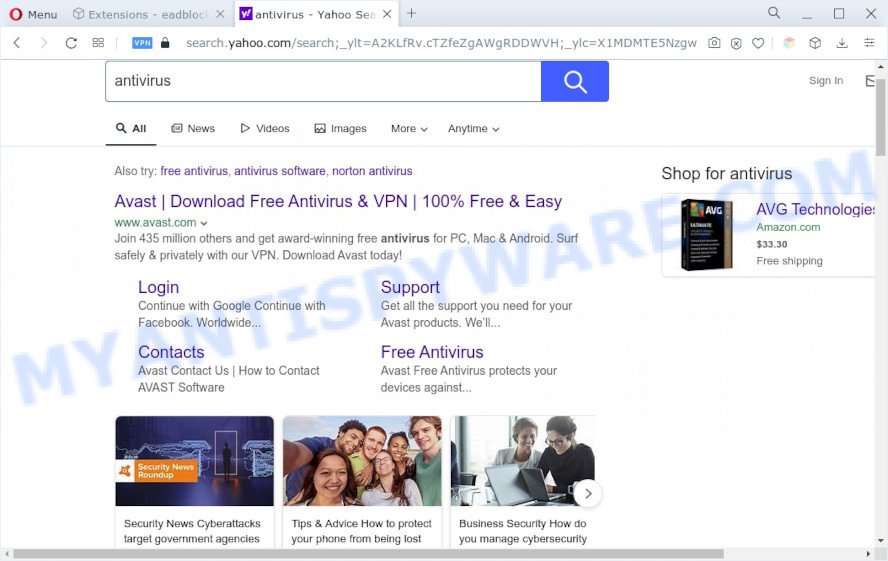This screenshot has height=561, width=888.
Task: Add page to bookmarks with heart icon
Action: (x=758, y=43)
